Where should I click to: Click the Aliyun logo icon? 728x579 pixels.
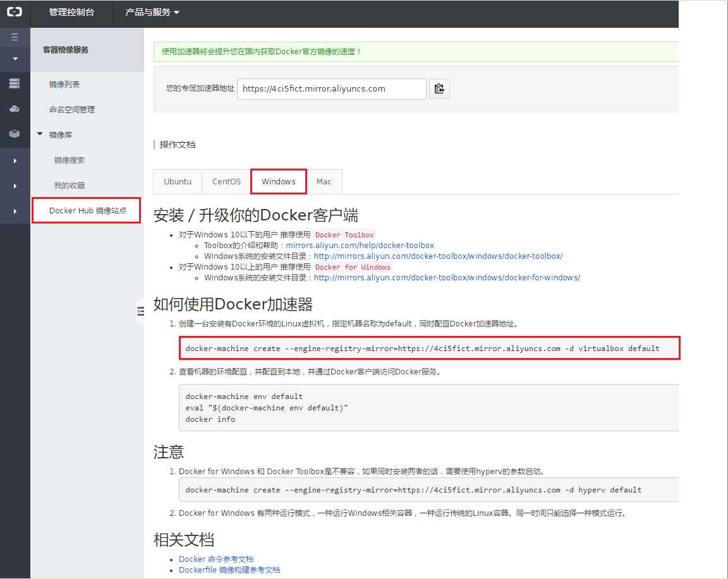(x=15, y=12)
